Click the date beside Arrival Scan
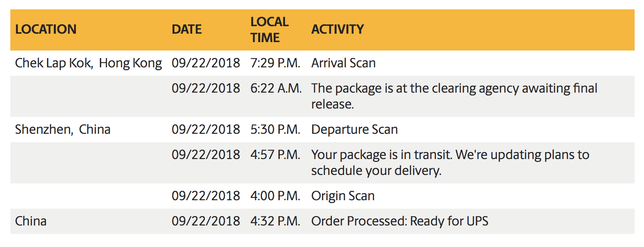This screenshot has height=247, width=644. pyautogui.click(x=206, y=63)
